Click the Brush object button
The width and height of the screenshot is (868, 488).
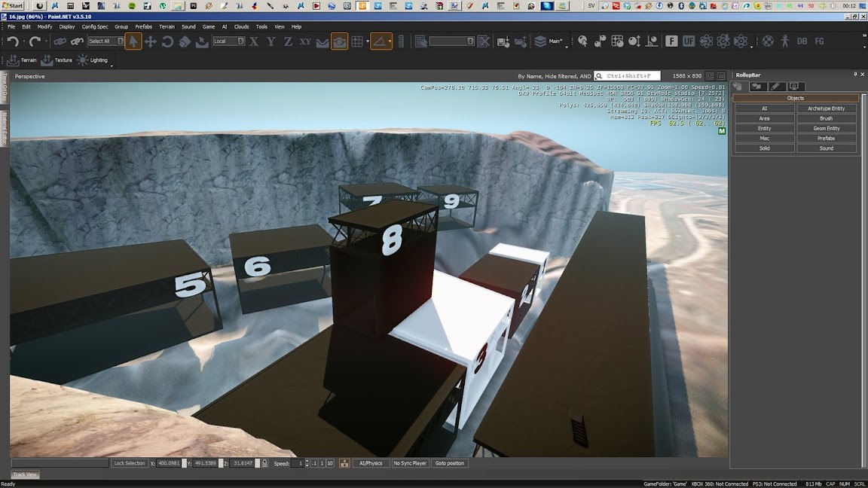[x=826, y=118]
